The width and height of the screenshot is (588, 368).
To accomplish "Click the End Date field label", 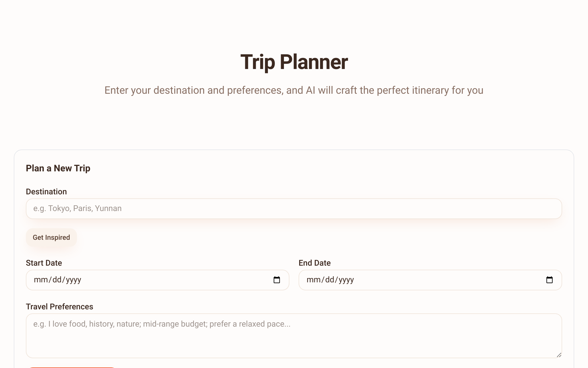I will click(315, 263).
